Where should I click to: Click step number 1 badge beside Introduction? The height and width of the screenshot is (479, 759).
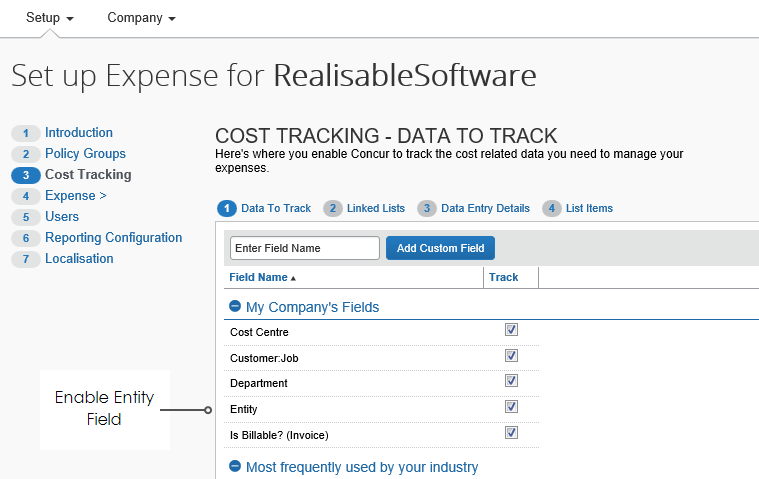26,133
